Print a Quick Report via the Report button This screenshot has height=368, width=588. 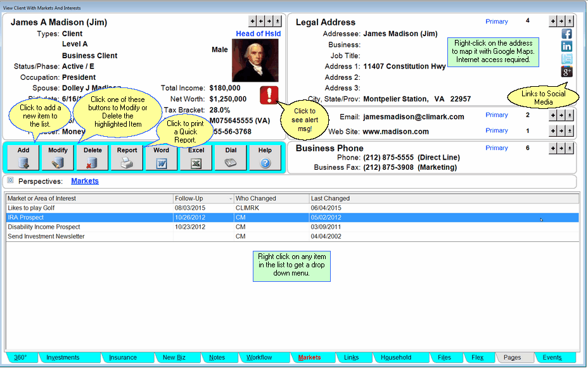pyautogui.click(x=127, y=157)
